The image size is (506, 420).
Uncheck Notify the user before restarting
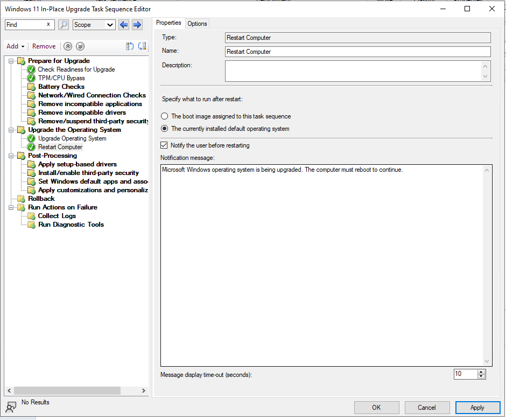pos(164,145)
